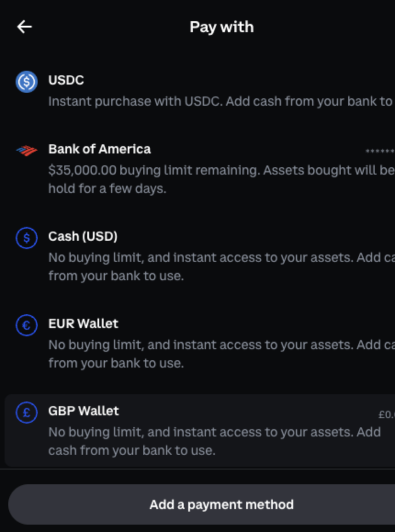Select Cash (USD) option
This screenshot has width=395, height=532.
pyautogui.click(x=200, y=256)
